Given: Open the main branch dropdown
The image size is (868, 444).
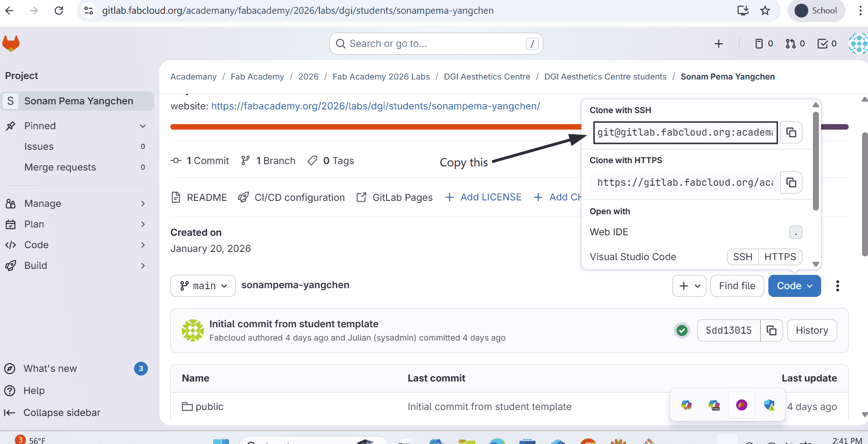Looking at the screenshot, I should coord(203,285).
